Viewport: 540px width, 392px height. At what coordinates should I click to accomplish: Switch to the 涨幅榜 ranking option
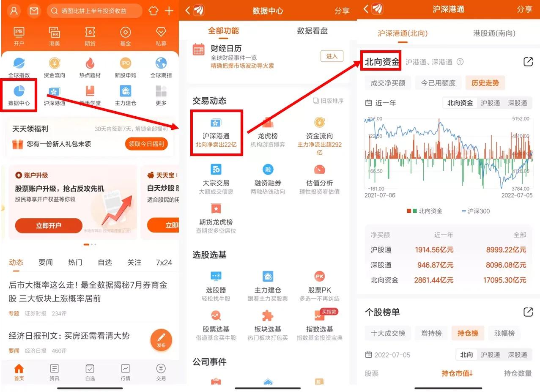click(x=504, y=333)
